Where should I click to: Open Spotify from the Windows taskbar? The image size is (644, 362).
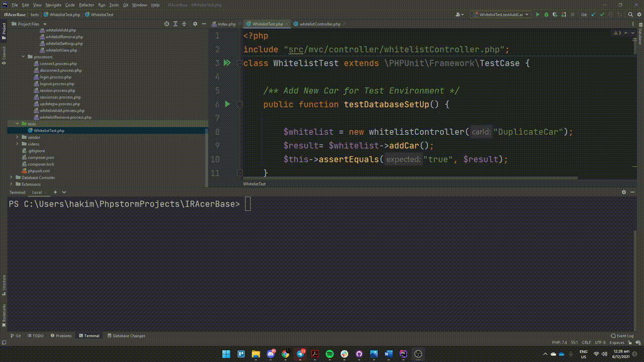[x=330, y=354]
